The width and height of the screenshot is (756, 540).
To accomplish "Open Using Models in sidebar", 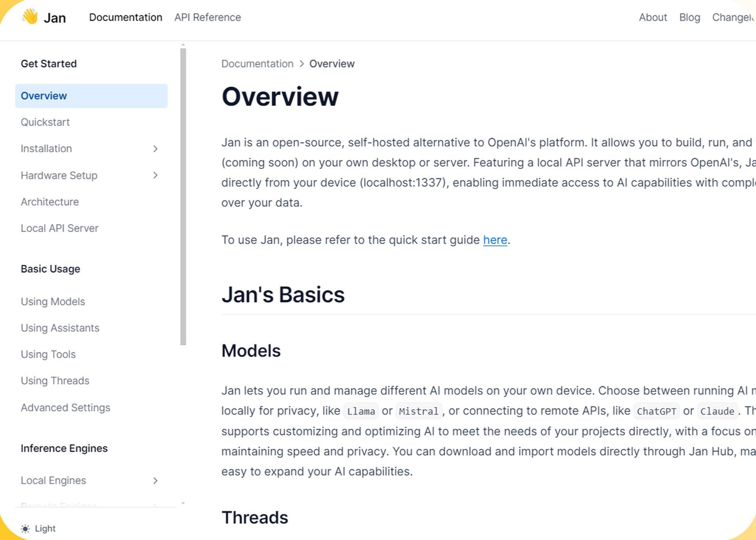I will 53,302.
